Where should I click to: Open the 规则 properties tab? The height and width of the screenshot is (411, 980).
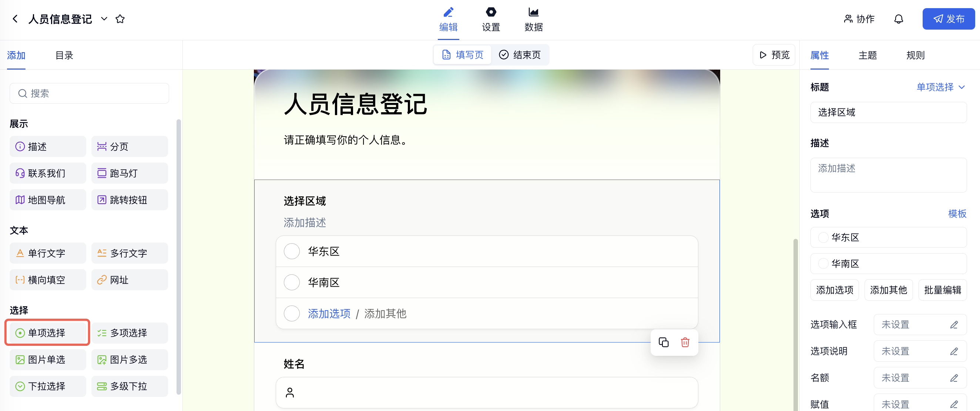(x=915, y=55)
